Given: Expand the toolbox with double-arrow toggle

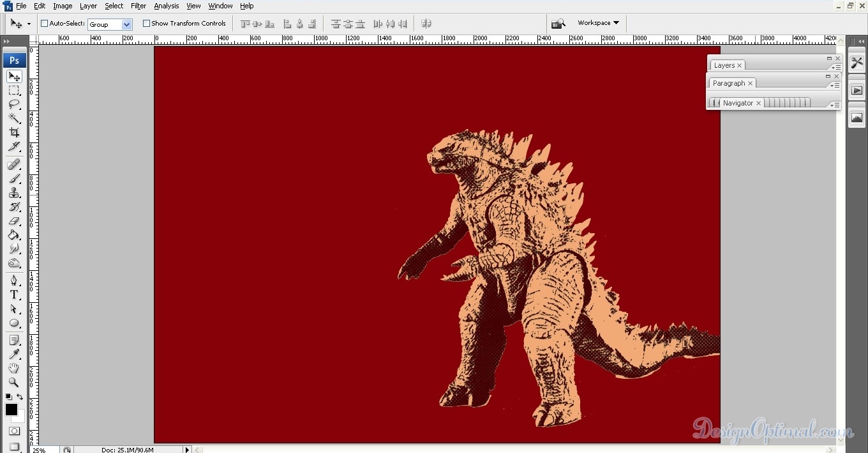Looking at the screenshot, I should (x=6, y=42).
